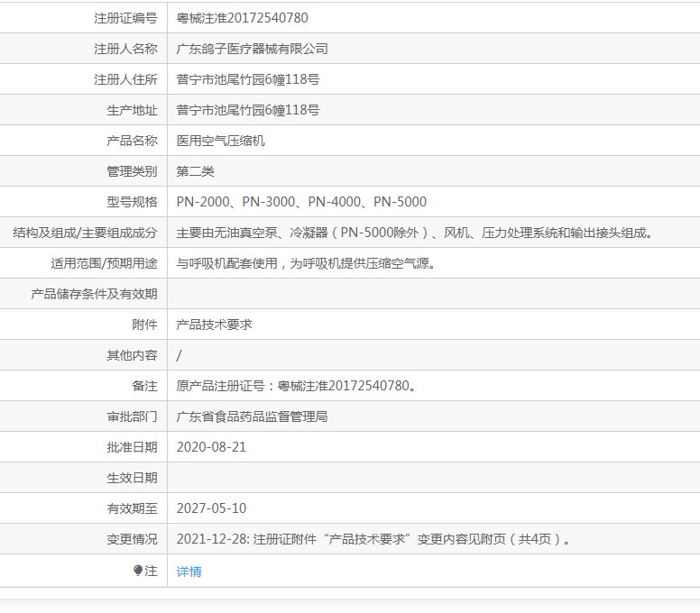Click approval date 2020-08-21
The width and height of the screenshot is (700, 613).
coord(211,447)
